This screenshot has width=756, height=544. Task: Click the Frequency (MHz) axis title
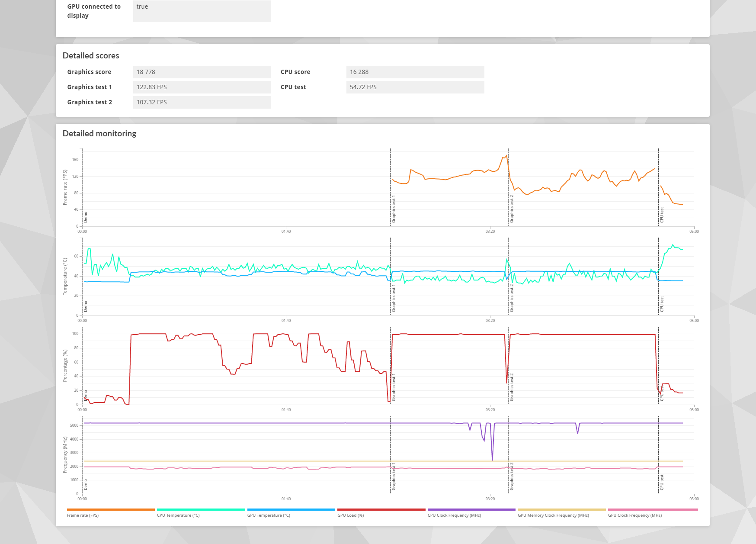(x=65, y=455)
